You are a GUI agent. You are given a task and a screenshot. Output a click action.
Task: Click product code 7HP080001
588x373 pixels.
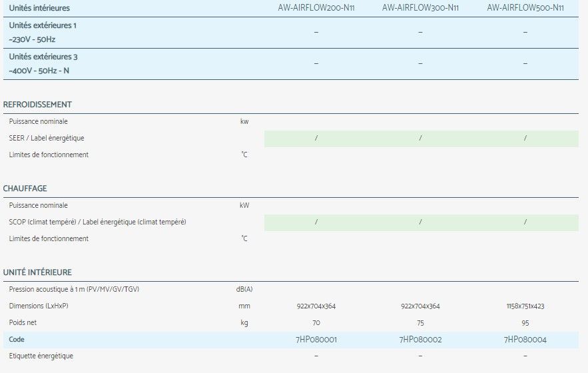316,340
